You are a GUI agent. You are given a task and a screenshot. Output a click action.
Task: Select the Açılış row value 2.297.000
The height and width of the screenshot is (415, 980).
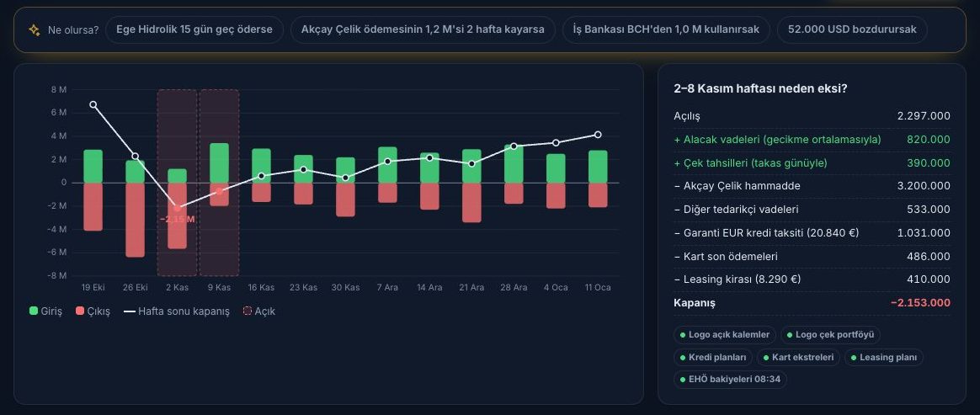click(x=923, y=116)
